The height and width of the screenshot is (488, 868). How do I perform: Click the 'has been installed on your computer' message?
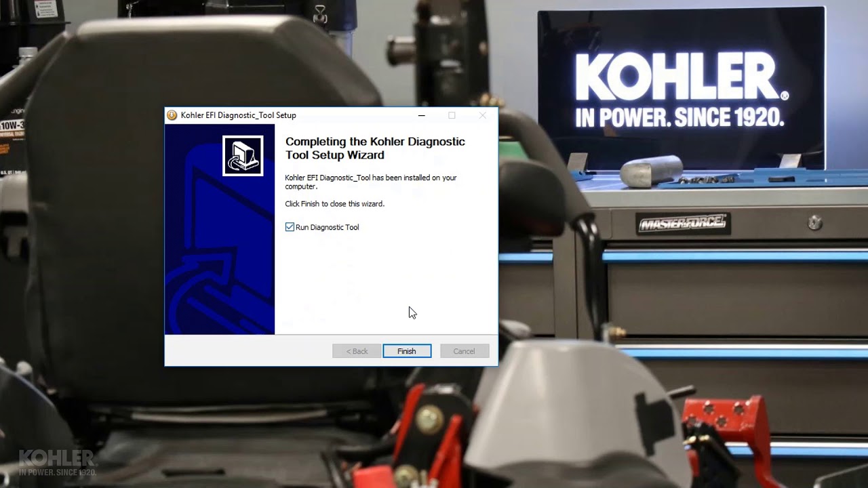click(x=371, y=182)
